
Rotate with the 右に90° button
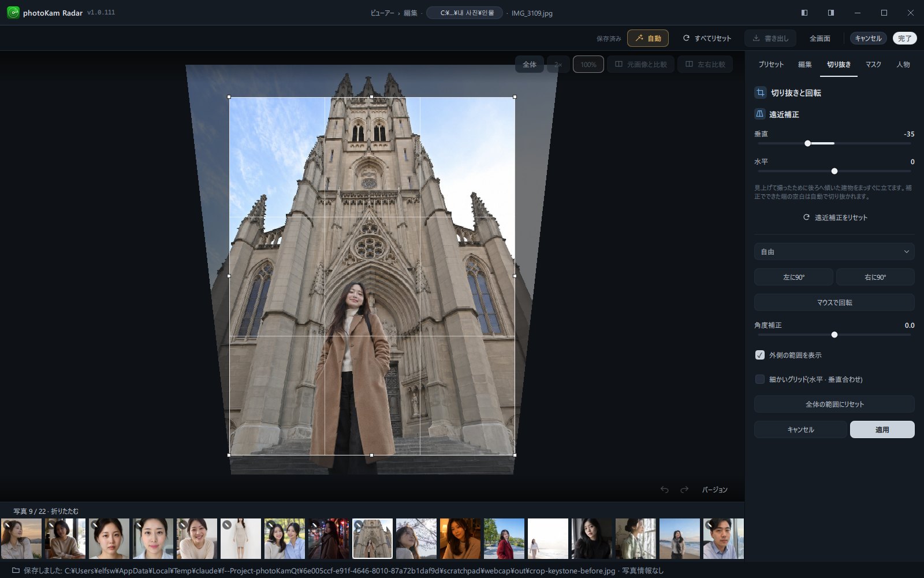click(x=875, y=277)
